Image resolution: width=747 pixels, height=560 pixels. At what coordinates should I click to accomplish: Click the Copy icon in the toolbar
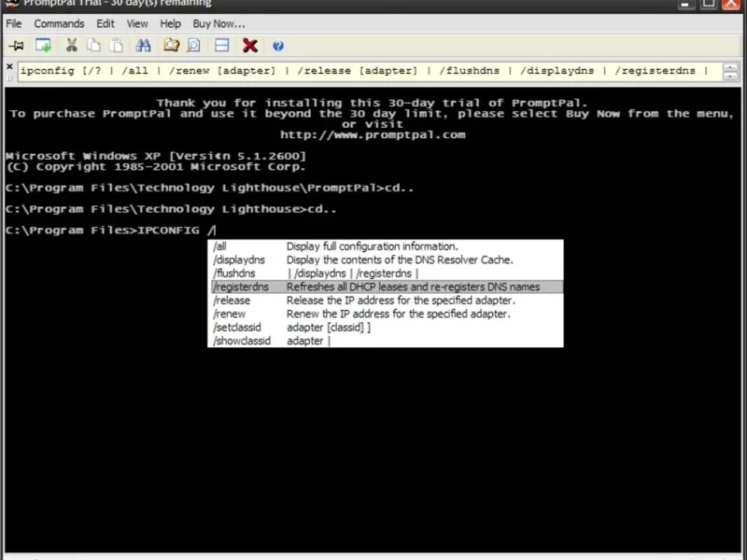tap(94, 45)
